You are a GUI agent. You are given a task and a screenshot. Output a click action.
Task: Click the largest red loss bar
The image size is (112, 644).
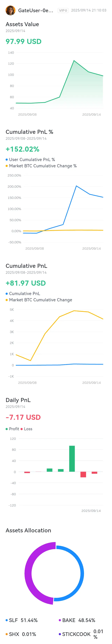click(x=83, y=475)
